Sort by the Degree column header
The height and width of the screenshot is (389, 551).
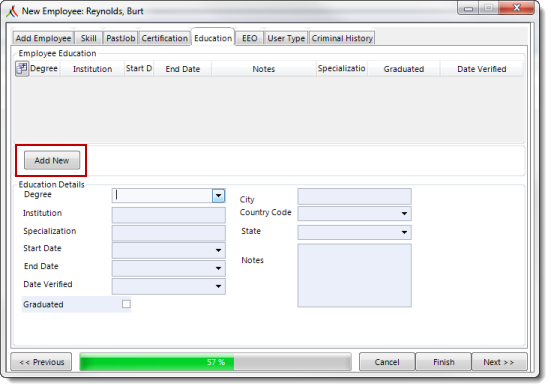point(44,69)
